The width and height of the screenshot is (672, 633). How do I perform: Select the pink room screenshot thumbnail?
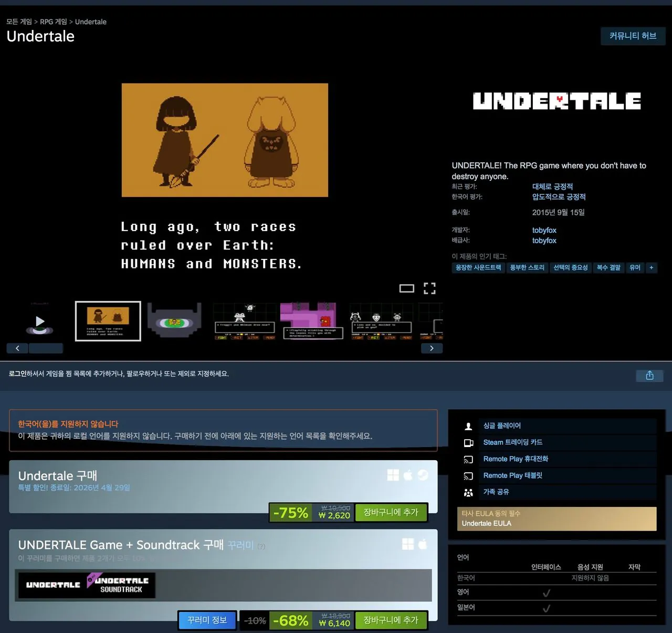pyautogui.click(x=312, y=321)
